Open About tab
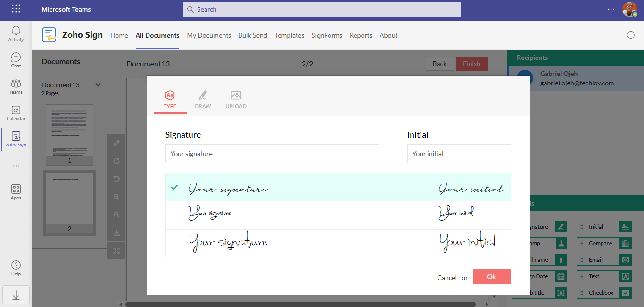644x307 pixels. (388, 35)
